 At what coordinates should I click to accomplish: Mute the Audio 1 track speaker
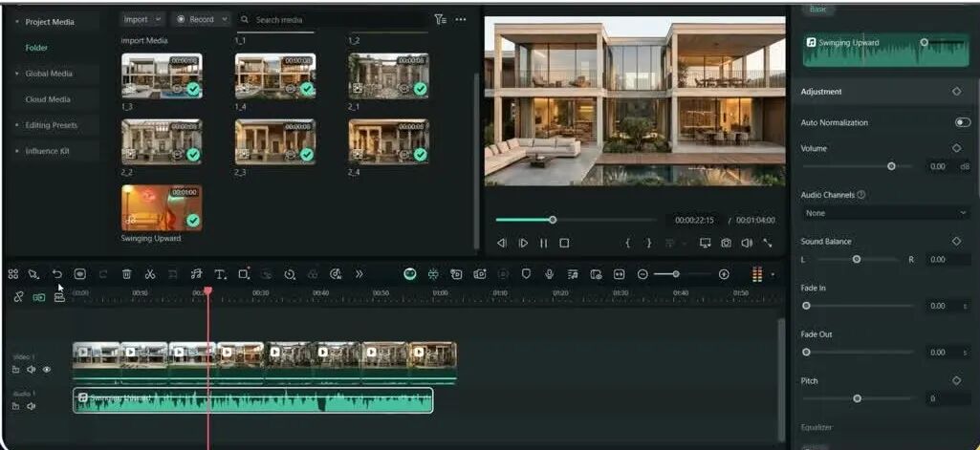click(32, 406)
